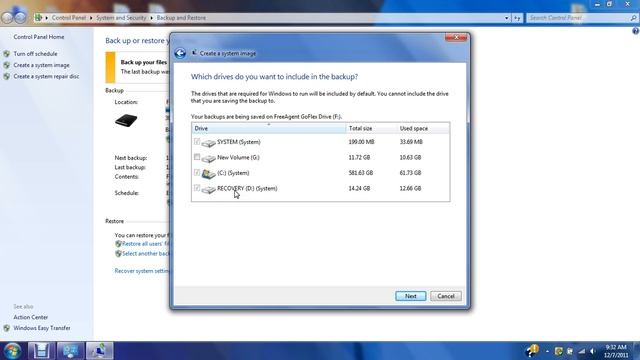Click shield icon beside Create a system repair disc
The height and width of the screenshot is (360, 640).
7,76
